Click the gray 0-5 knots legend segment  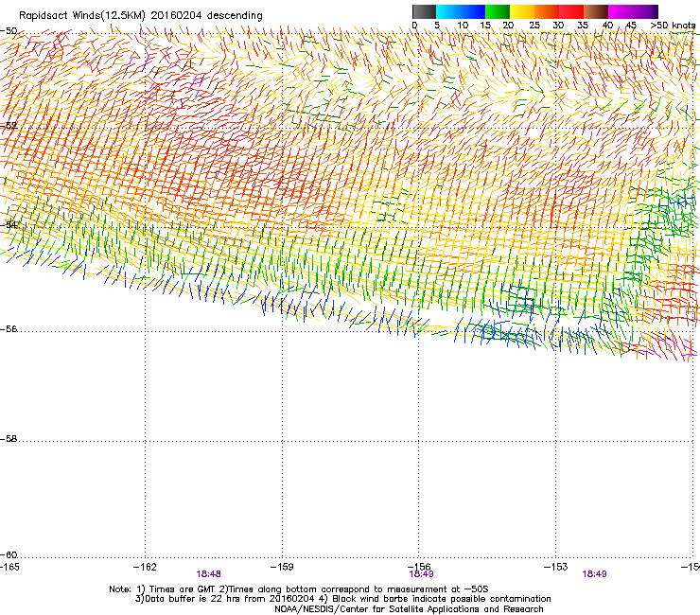pos(424,11)
